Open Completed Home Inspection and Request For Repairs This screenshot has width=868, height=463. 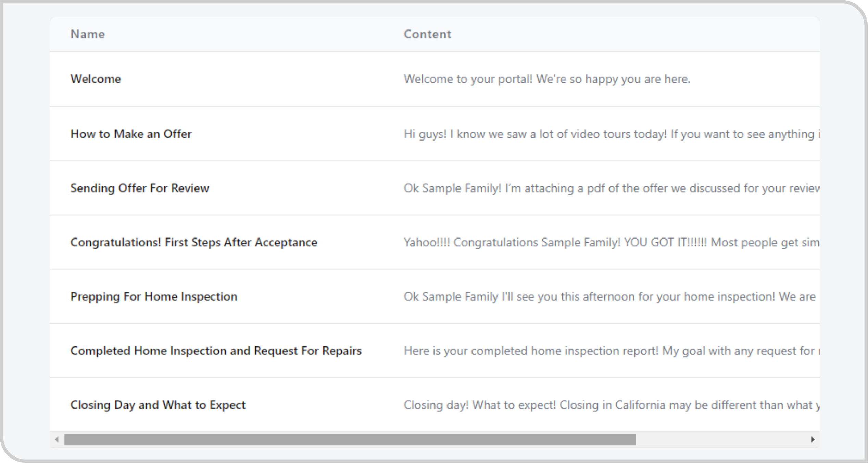pos(216,351)
